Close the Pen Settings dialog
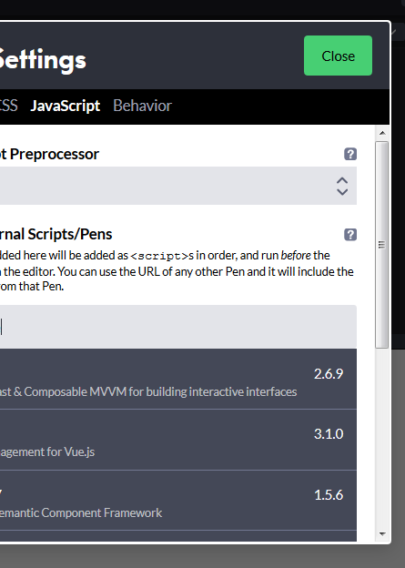The height and width of the screenshot is (568, 405). [x=338, y=56]
